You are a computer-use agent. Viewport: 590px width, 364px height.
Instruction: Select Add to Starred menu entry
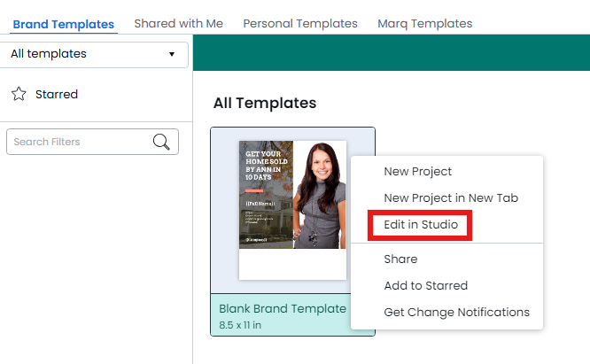click(425, 286)
